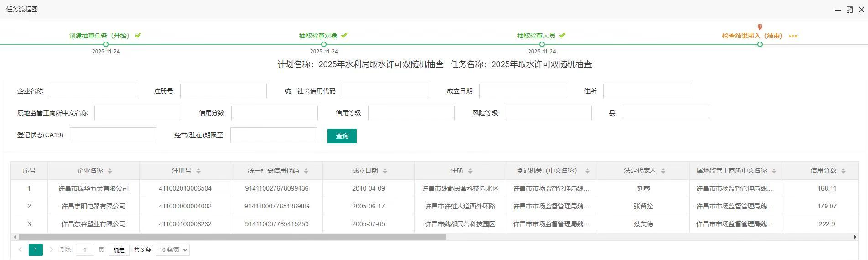Image resolution: width=868 pixels, height=260 pixels.
Task: Go to next page arrow
Action: point(52,250)
